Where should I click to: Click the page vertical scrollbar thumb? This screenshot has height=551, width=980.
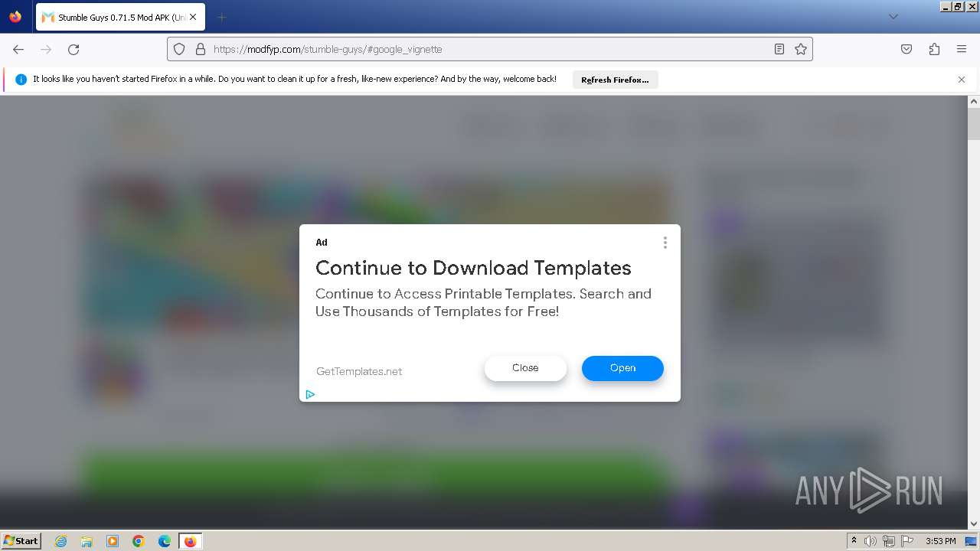pyautogui.click(x=974, y=124)
